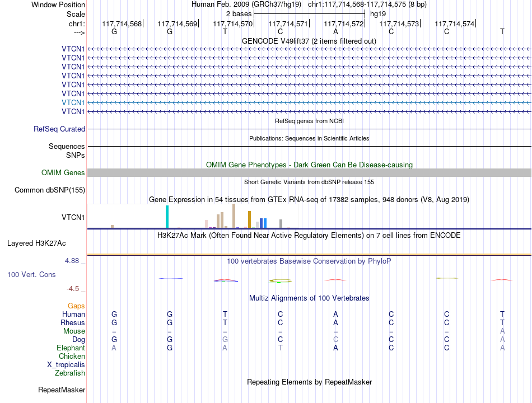
Task: Select the Mouse species label
Action: (x=74, y=331)
